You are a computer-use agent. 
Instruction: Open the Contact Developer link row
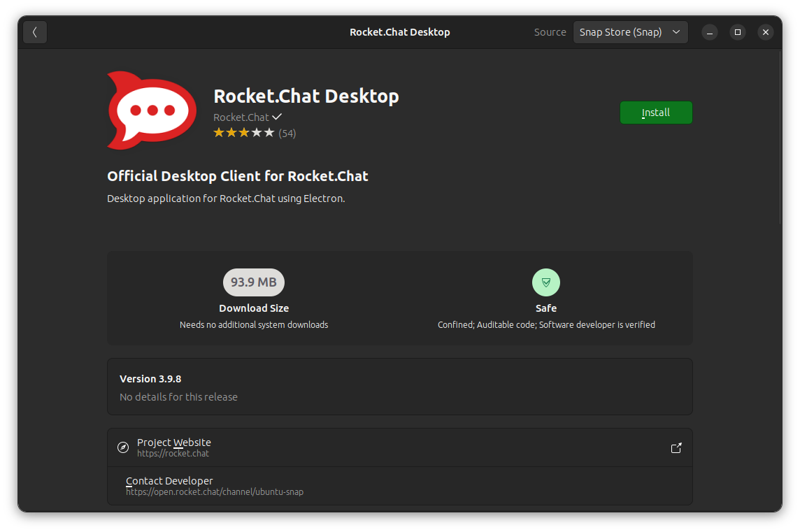click(399, 486)
